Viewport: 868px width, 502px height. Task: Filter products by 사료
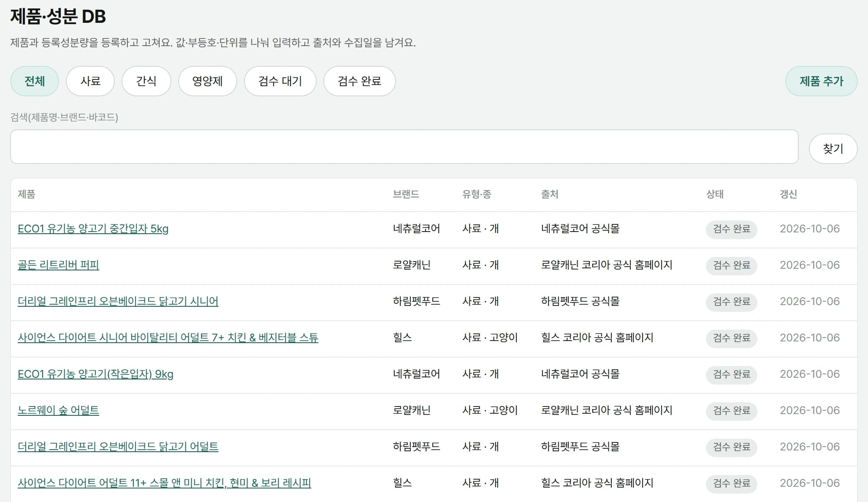click(90, 81)
